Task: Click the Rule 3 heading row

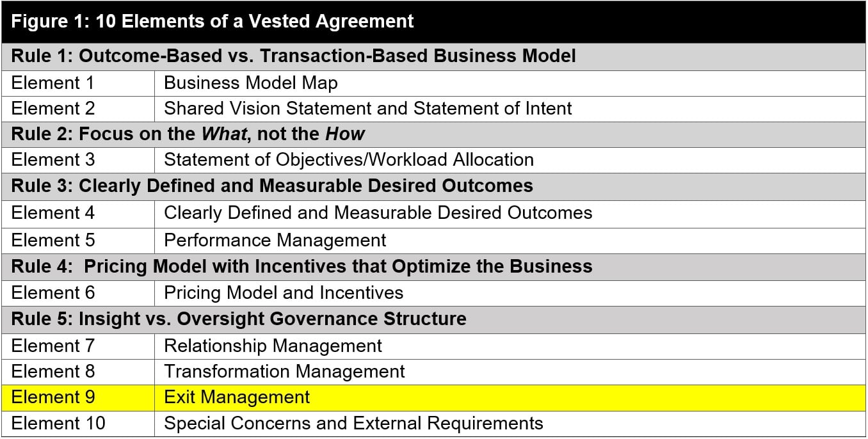Action: click(x=434, y=186)
